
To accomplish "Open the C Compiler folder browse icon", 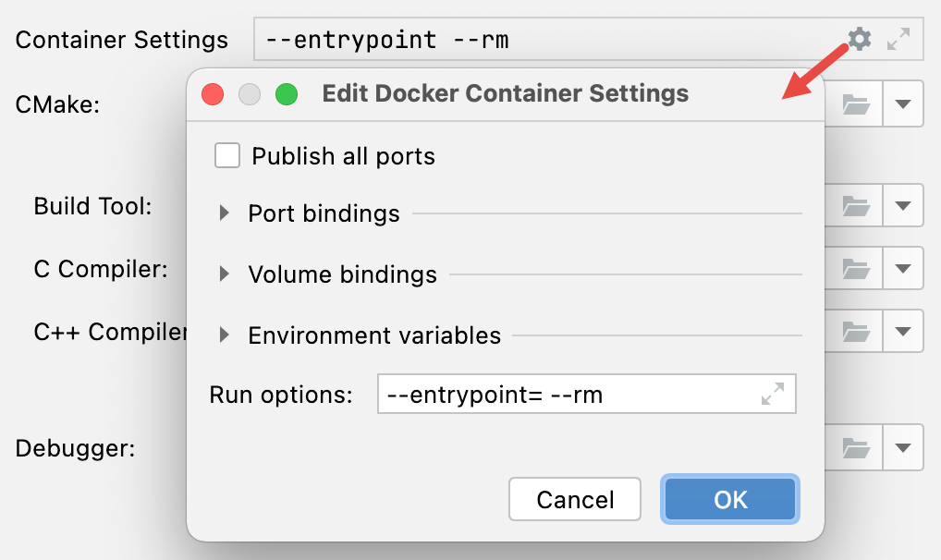I will click(x=854, y=268).
